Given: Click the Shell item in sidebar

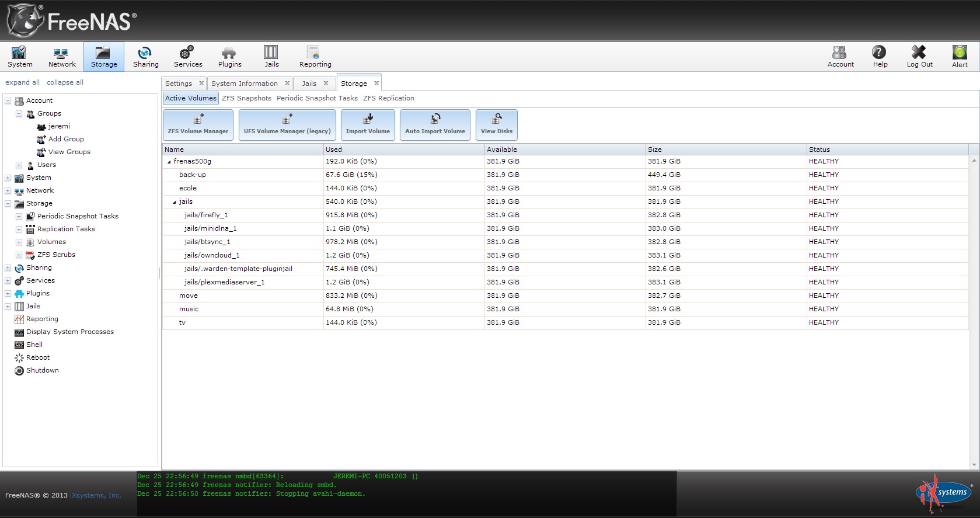Looking at the screenshot, I should tap(34, 345).
